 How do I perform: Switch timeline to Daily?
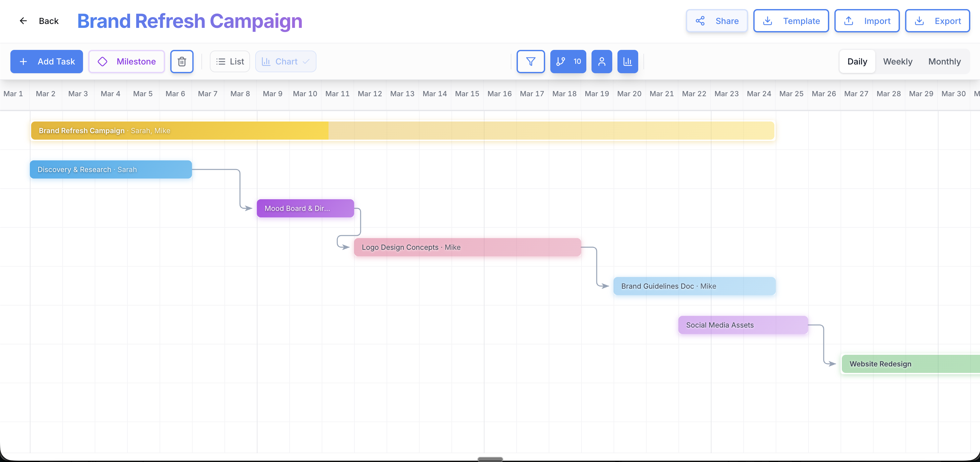[x=857, y=62]
